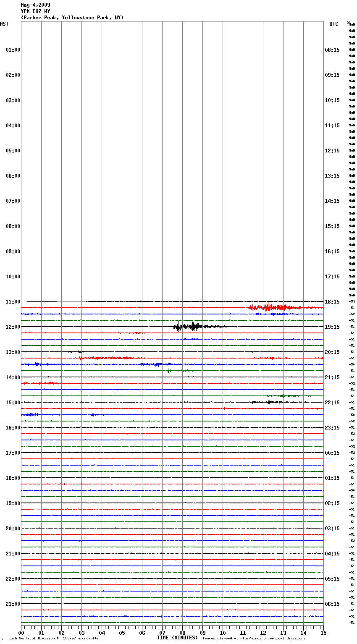Click the bottom minute-axis label '05'

(122, 633)
